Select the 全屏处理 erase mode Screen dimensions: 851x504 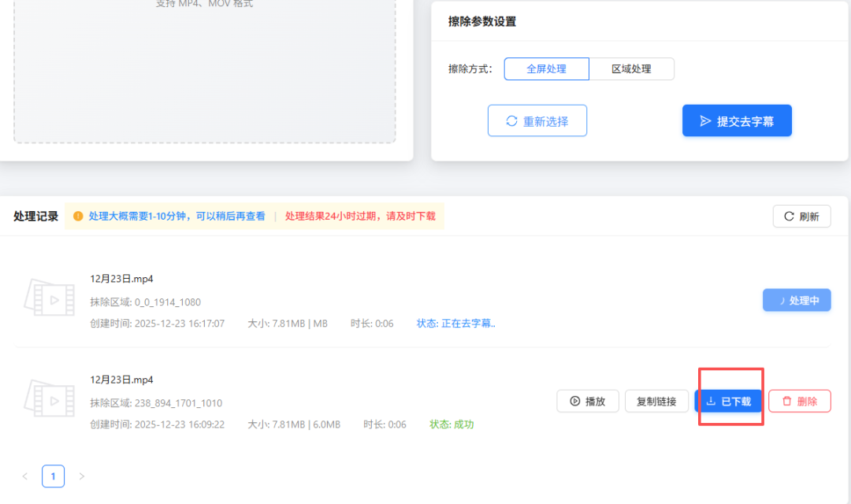click(546, 69)
